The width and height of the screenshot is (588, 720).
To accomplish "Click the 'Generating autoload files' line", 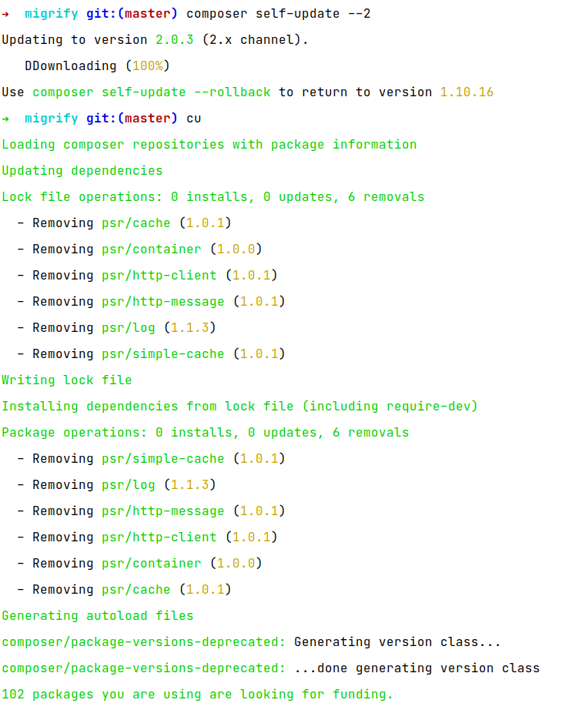I will coord(98,616).
